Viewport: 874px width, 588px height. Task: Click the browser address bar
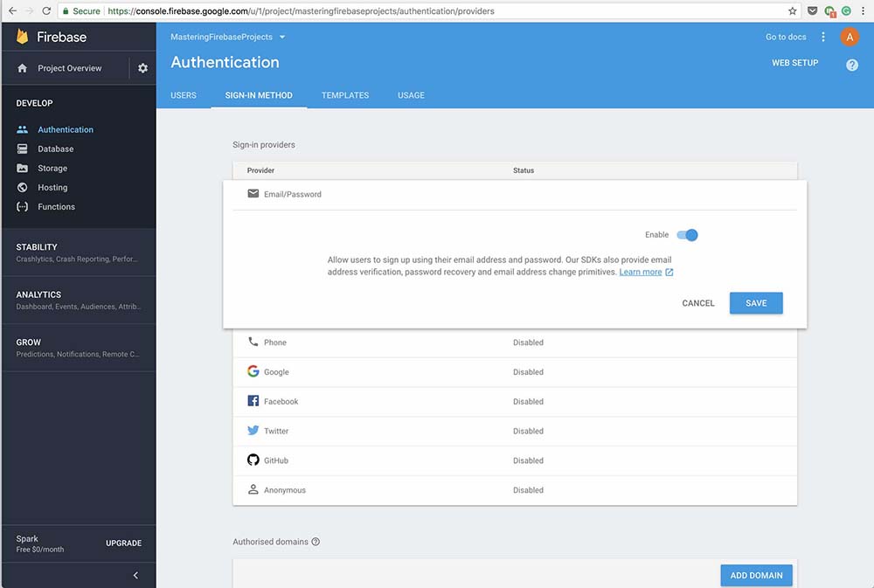[x=437, y=11]
